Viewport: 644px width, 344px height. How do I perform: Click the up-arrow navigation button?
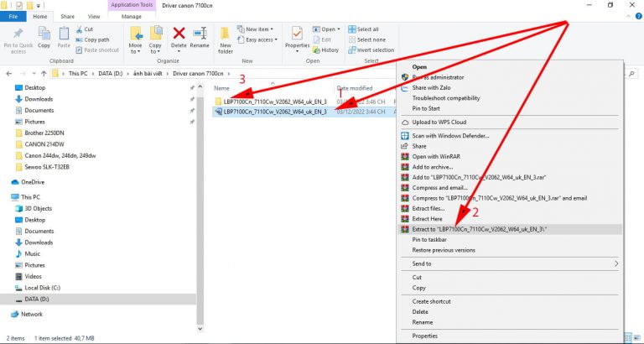[43, 73]
